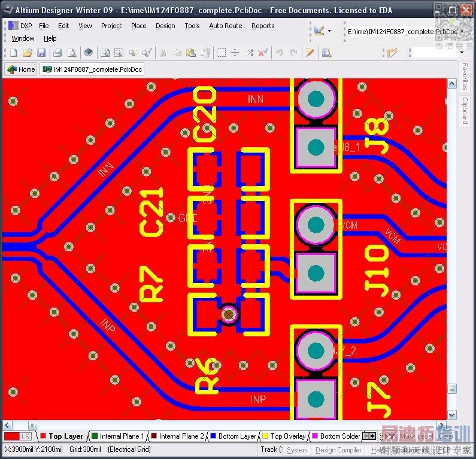The image size is (476, 459).
Task: Print the PCB with the printer icon
Action: [x=57, y=53]
